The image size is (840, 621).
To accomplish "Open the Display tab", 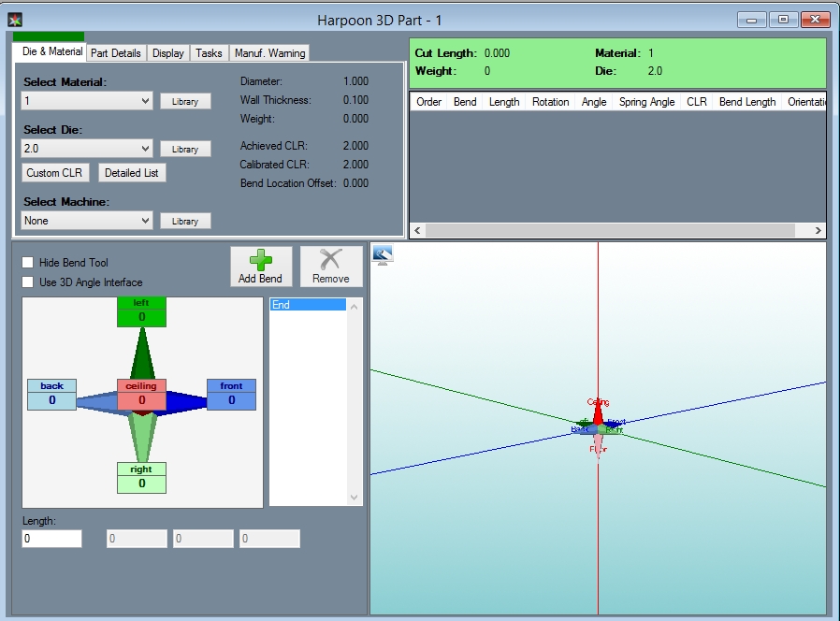I will [x=168, y=53].
